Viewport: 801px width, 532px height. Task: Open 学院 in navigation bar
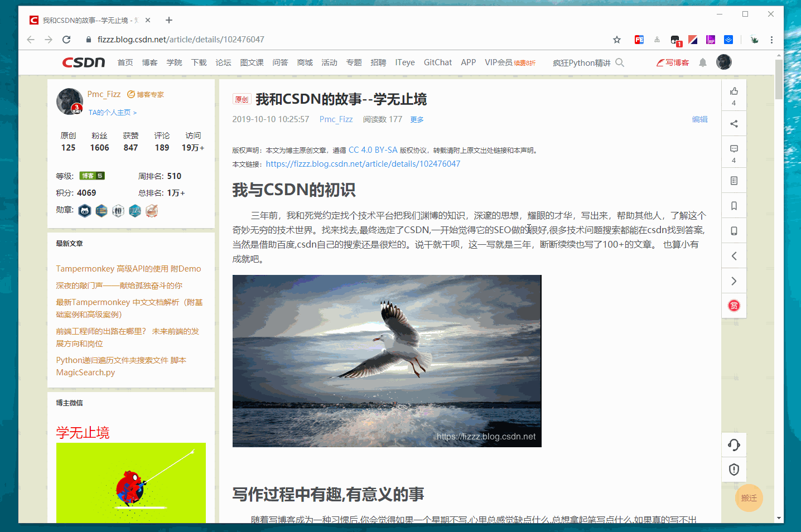pos(175,62)
